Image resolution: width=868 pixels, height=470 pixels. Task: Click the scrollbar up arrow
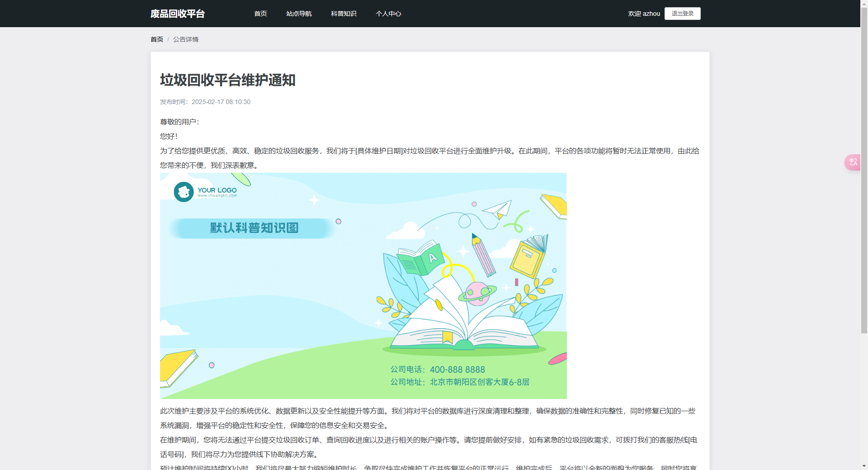coord(864,4)
